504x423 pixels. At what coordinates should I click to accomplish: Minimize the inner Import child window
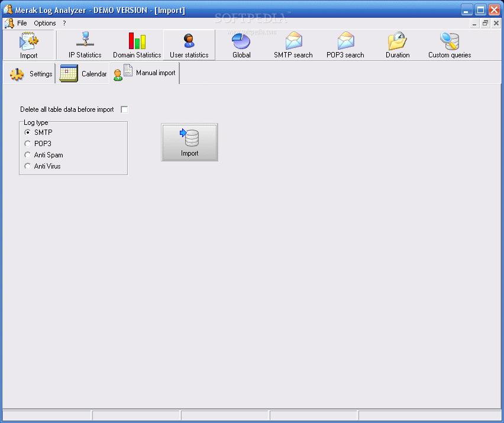(x=474, y=24)
